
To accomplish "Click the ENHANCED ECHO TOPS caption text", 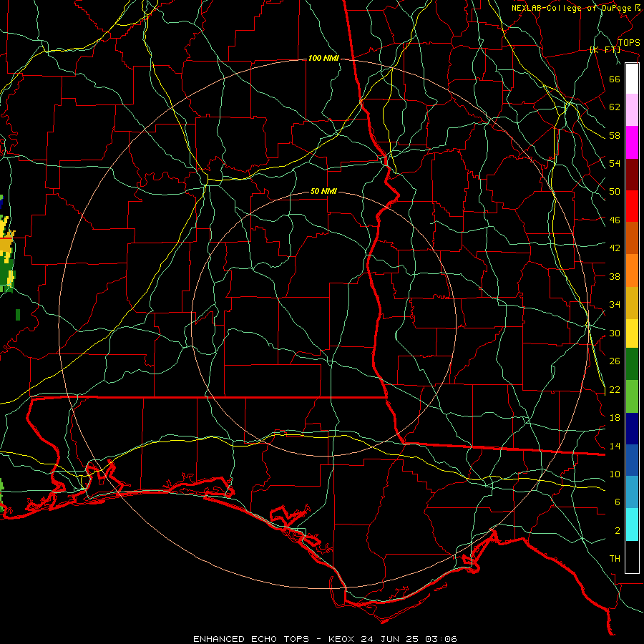I will click(251, 639).
